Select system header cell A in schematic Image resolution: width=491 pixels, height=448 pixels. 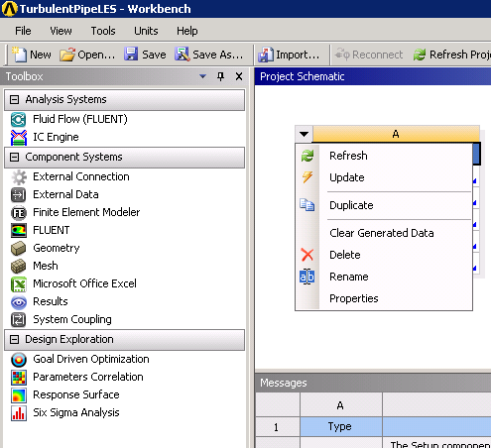(396, 134)
